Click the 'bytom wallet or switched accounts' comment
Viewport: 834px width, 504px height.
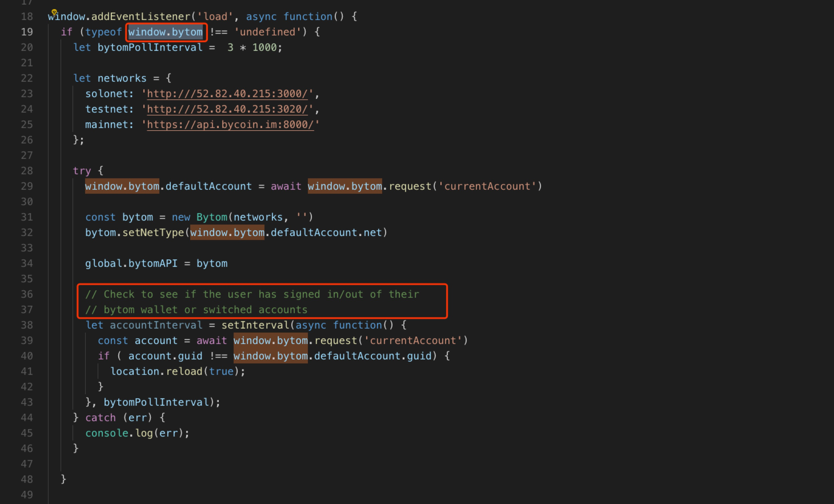[196, 310]
